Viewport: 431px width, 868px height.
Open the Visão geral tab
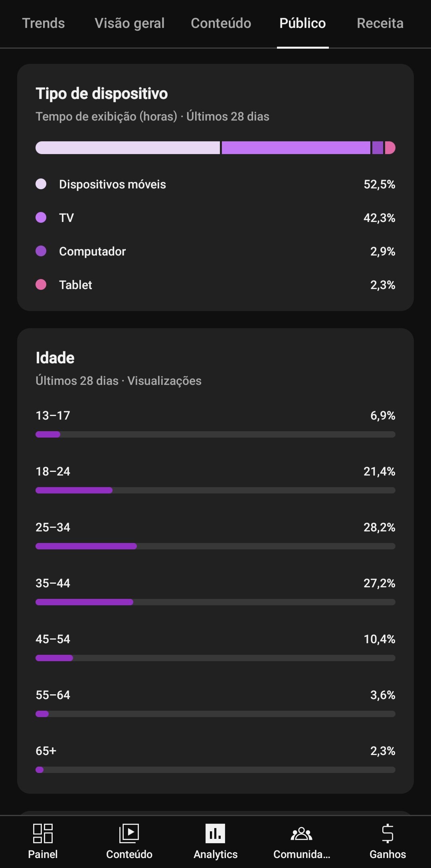tap(129, 23)
